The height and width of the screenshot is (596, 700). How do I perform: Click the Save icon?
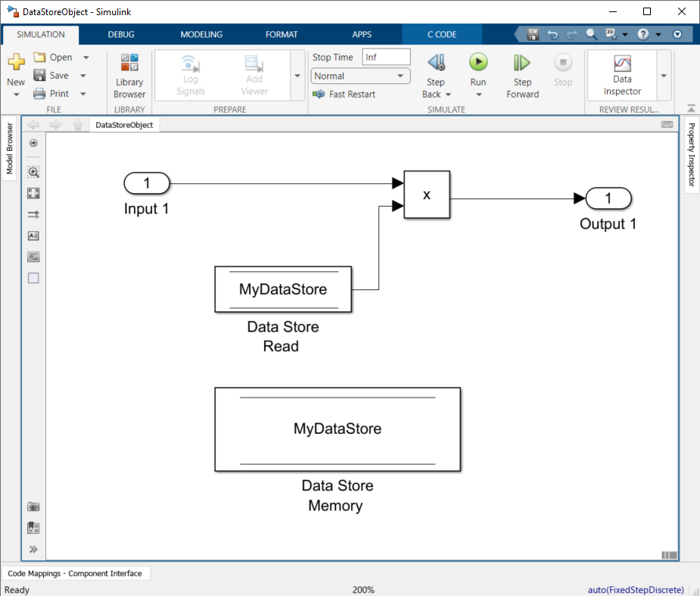click(39, 75)
